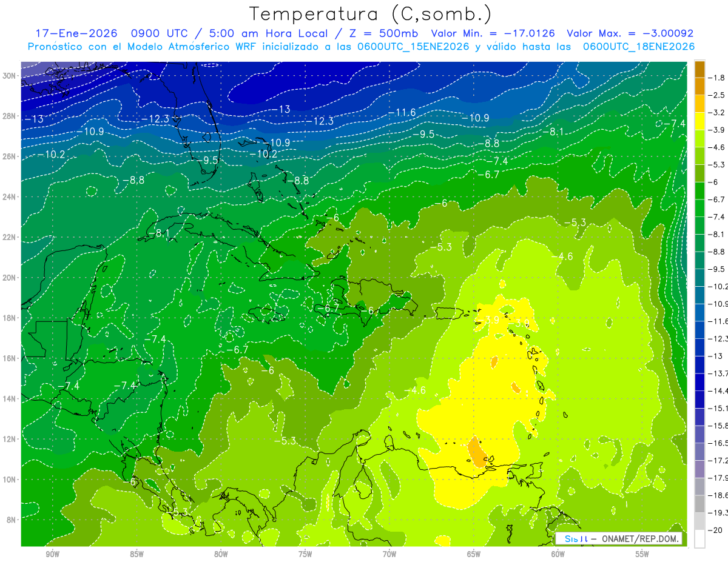
Task: Pick the lime colorbar swatch between -3.9 and -4.6
Action: click(x=699, y=139)
